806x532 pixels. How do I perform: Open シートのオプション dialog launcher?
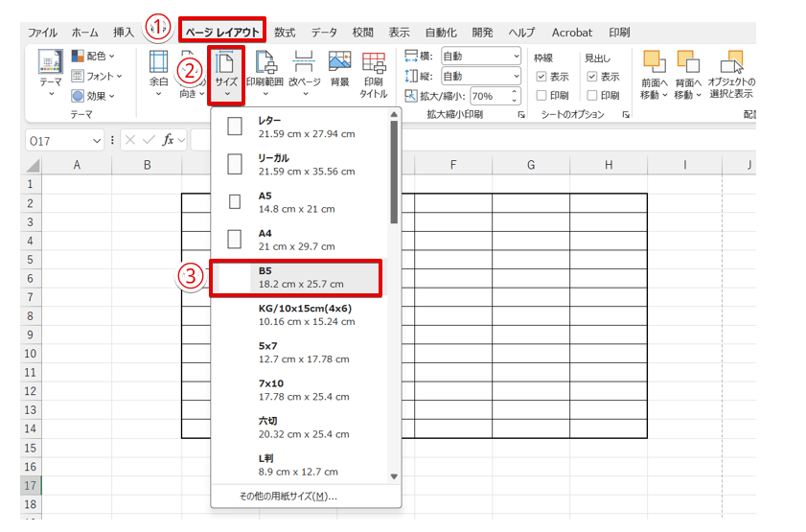tap(626, 115)
